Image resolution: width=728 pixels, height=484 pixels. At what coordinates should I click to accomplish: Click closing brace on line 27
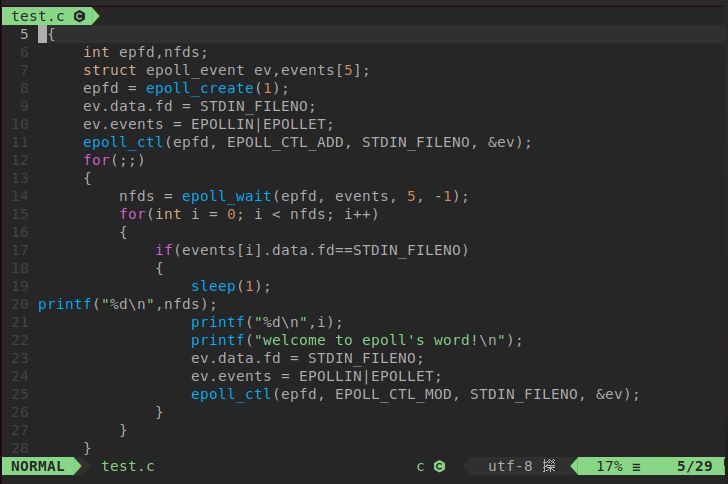124,430
